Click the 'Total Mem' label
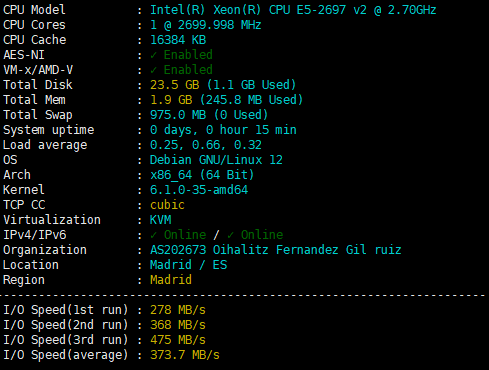489x370 pixels. point(34,100)
